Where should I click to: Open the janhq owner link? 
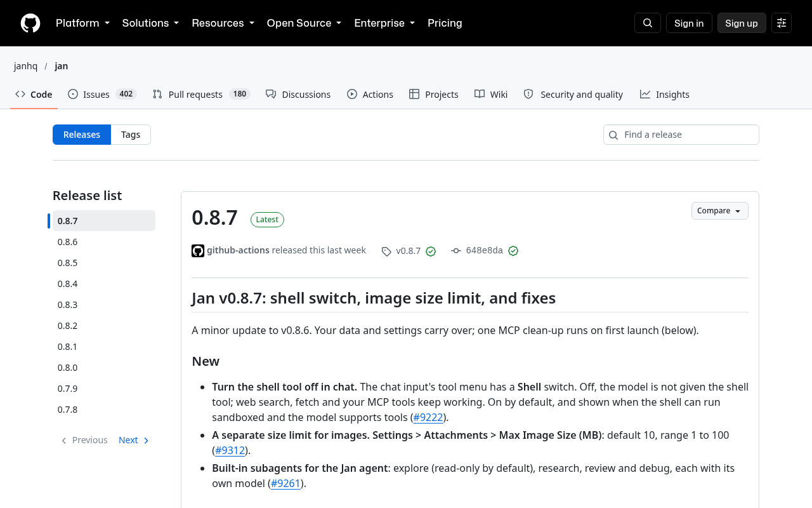coord(26,66)
